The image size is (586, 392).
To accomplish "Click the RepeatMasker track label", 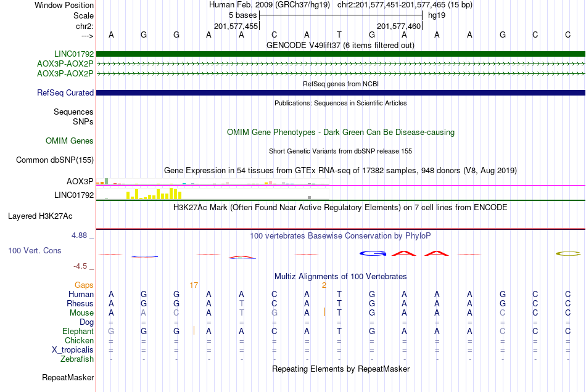I will click(x=68, y=377).
